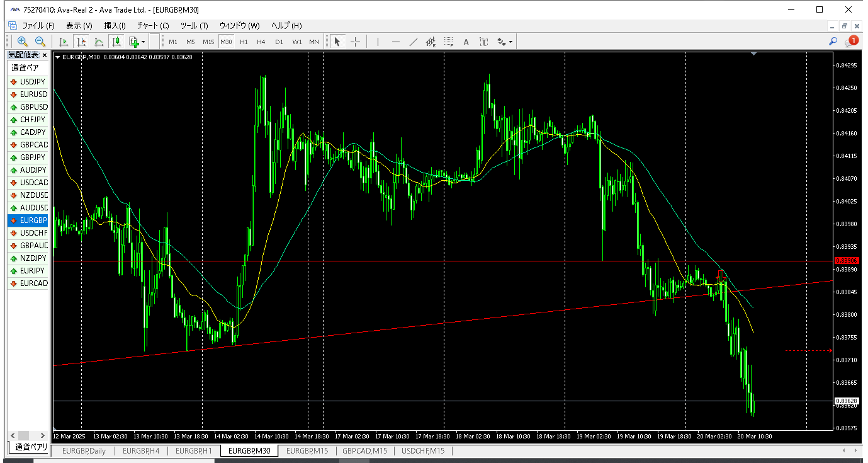Select the trendline drawing tool
Viewport: 868px width, 463px height.
pos(413,42)
